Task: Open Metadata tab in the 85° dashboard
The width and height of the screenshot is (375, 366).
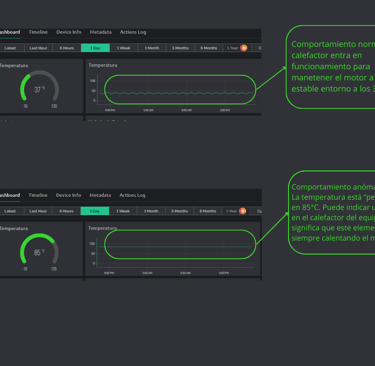Action: 100,195
